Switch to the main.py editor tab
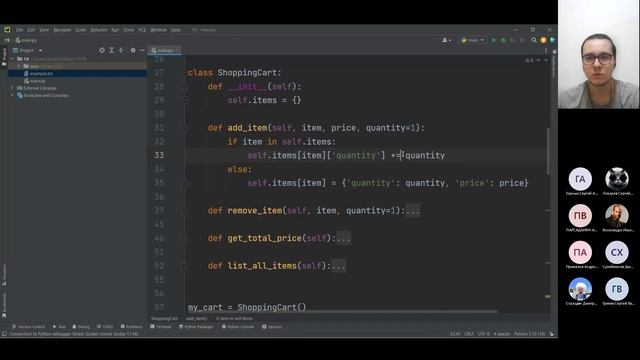Image resolution: width=640 pixels, height=360 pixels. point(164,50)
